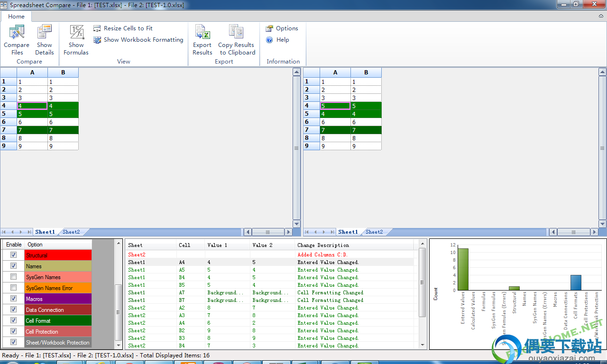Select Sheet1 A7 Cell Formatting Changed row
Image resolution: width=607 pixels, height=364 pixels.
pyautogui.click(x=270, y=292)
